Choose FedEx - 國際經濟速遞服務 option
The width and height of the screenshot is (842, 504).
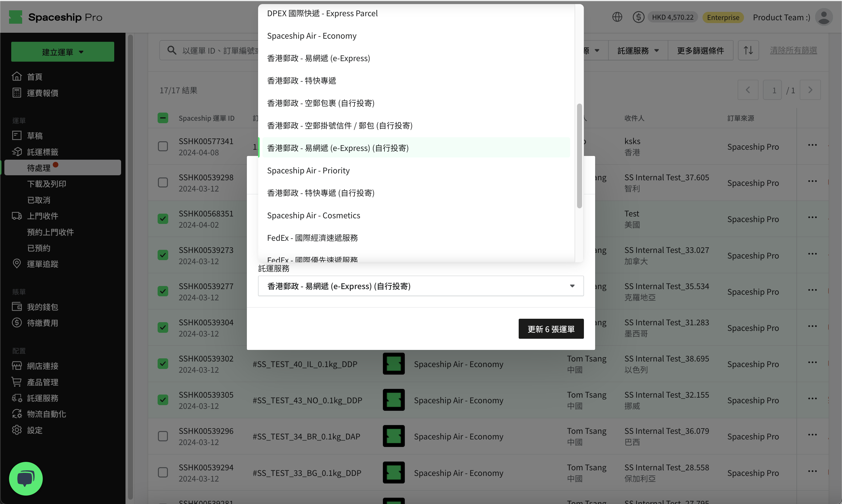416,238
